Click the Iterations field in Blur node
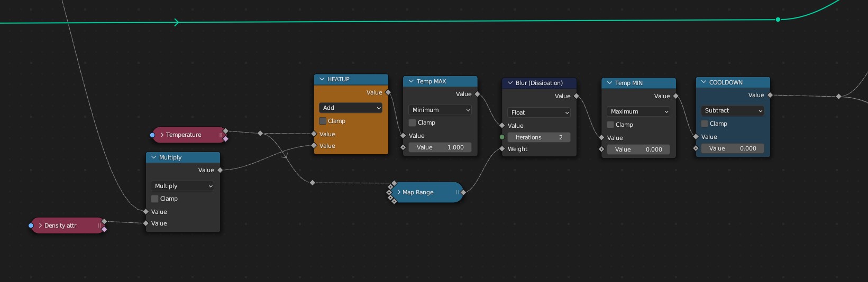Screen dimensions: 868x282 tap(539, 137)
